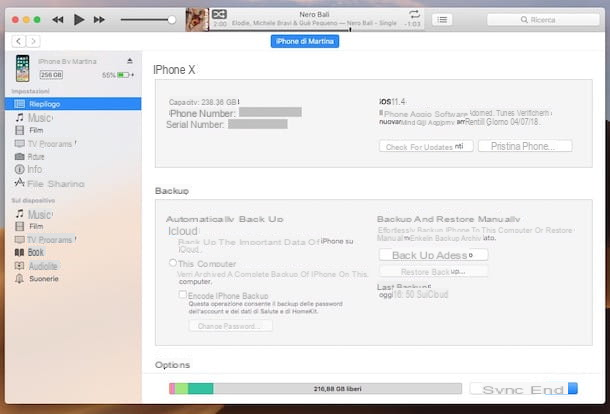Open TV Programs under Sul dispositivo
The height and width of the screenshot is (414, 610).
click(45, 239)
